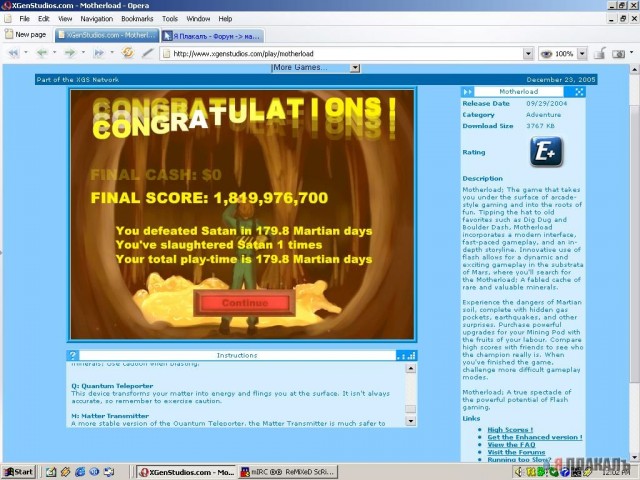
Task: Click Instructions scrollbar up arrow
Action: point(411,369)
